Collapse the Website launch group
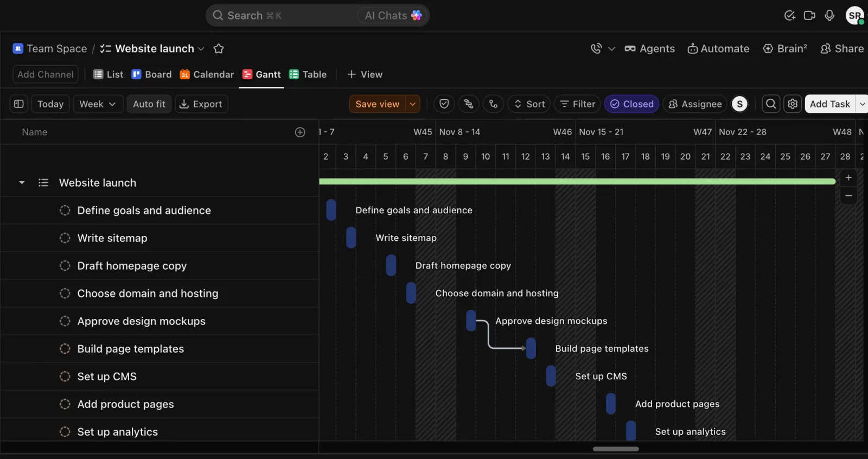 tap(22, 183)
